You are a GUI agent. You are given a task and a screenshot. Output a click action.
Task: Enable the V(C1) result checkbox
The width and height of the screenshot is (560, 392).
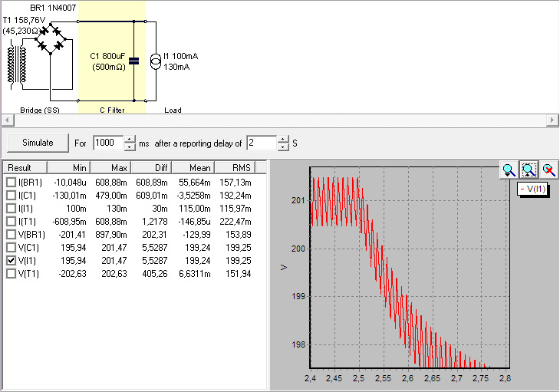coord(11,248)
